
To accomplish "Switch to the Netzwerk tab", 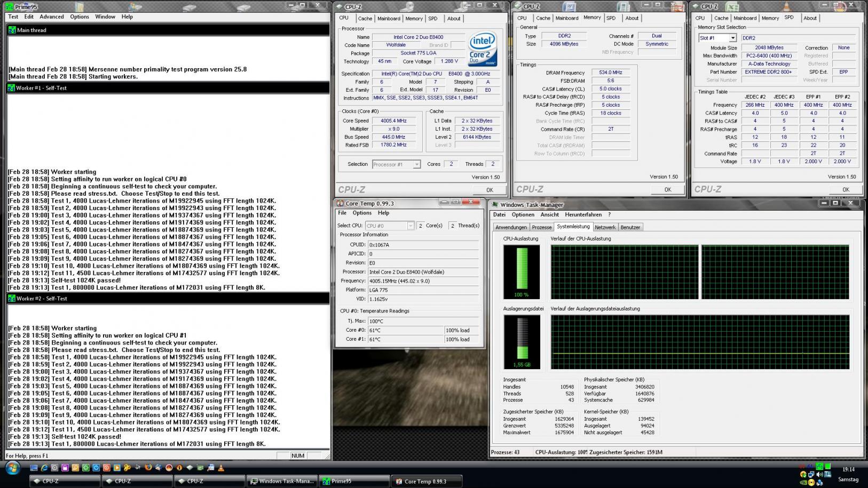I will click(x=605, y=227).
